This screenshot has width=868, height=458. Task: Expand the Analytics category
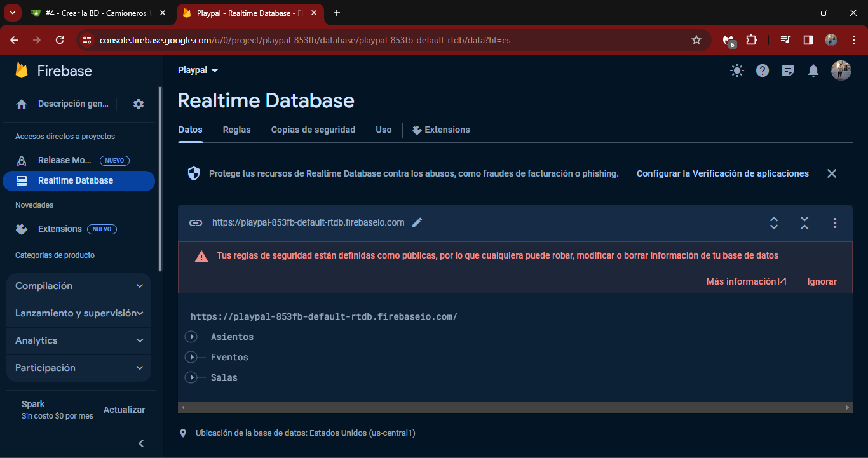tap(79, 341)
